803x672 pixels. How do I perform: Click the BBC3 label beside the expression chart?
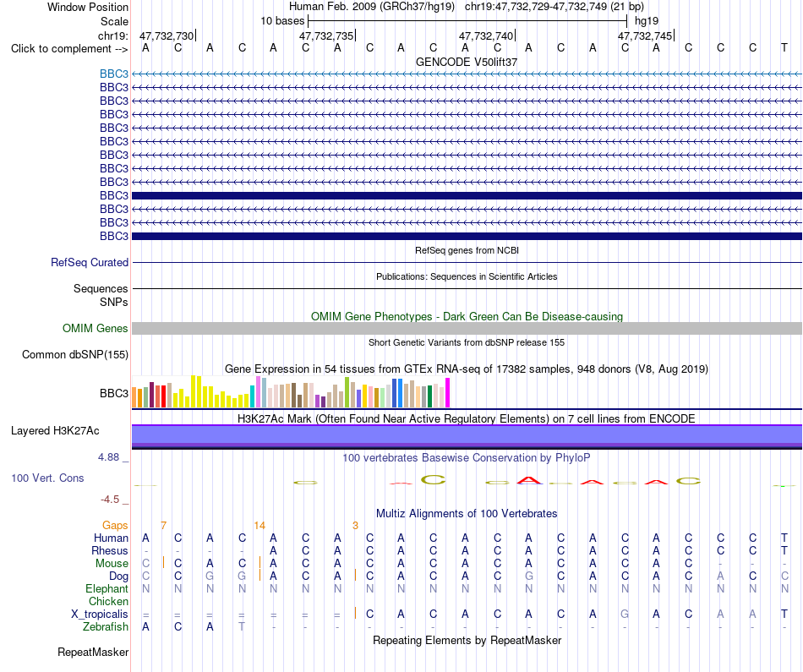click(x=114, y=393)
